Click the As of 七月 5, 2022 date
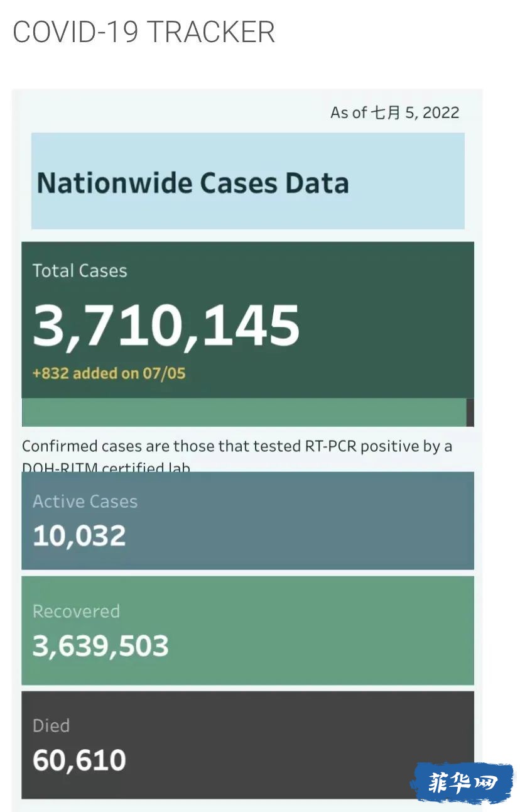The image size is (520, 812). 394,112
